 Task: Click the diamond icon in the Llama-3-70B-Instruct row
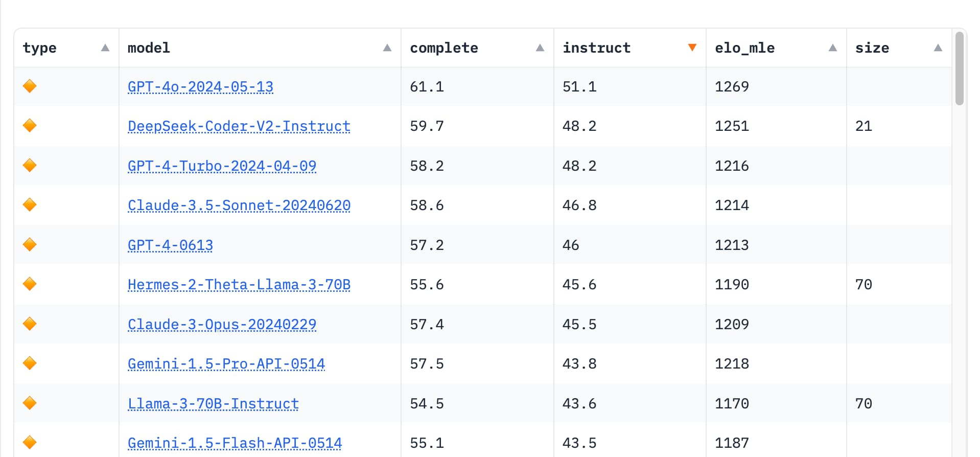(30, 403)
